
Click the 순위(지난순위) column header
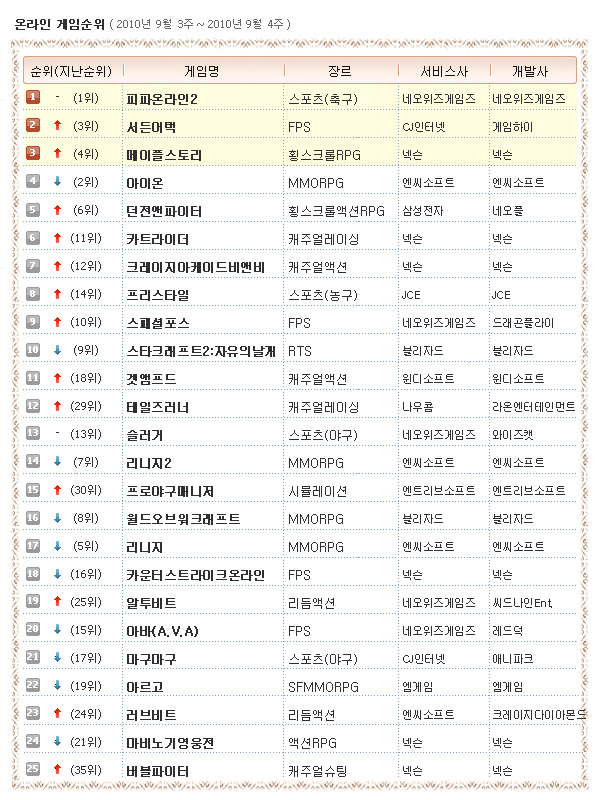tap(70, 71)
